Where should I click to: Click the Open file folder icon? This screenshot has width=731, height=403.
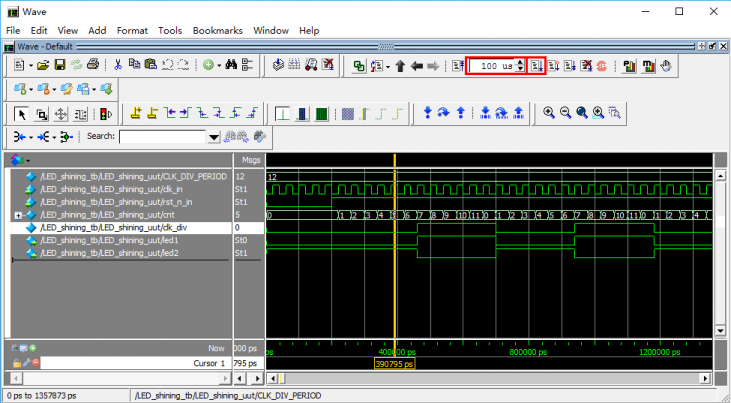[43, 65]
